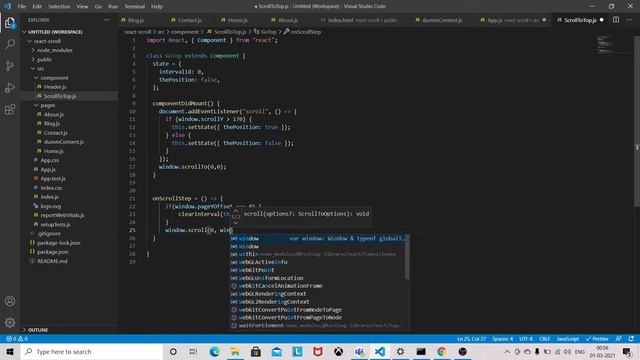Screen dimensions: 640x360
Task: Open Microsoft Store from the taskbar
Action: click(x=256, y=351)
